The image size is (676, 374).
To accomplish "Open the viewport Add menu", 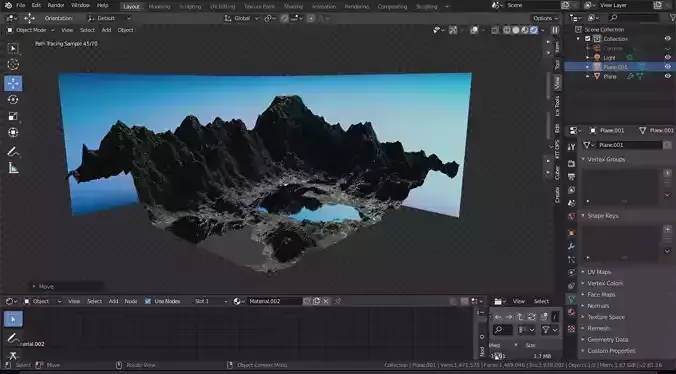I will [x=106, y=30].
